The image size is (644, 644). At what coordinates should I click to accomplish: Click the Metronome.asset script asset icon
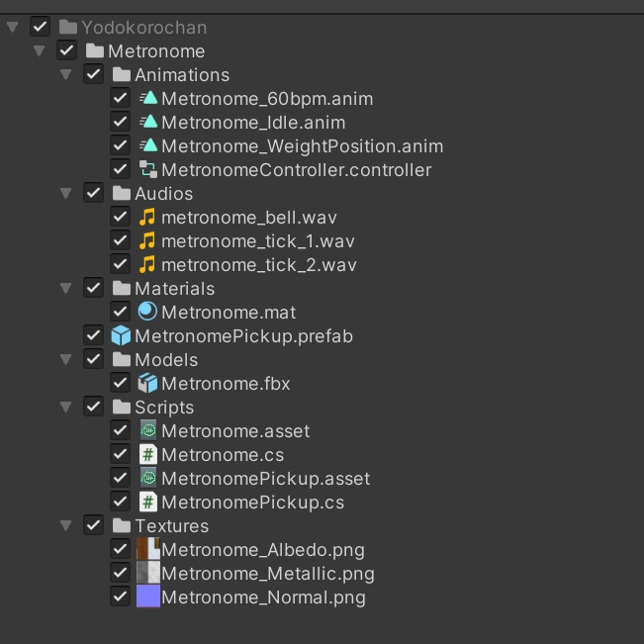pyautogui.click(x=148, y=431)
